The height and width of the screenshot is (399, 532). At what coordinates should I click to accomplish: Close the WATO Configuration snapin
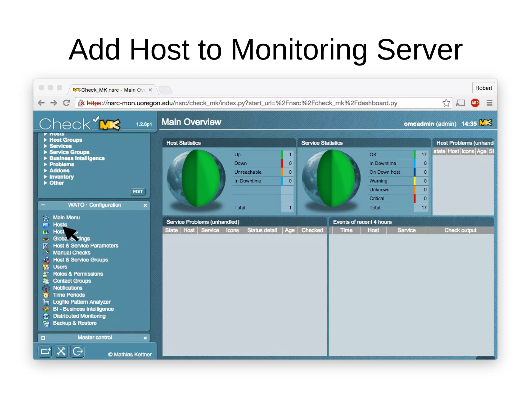coord(145,205)
